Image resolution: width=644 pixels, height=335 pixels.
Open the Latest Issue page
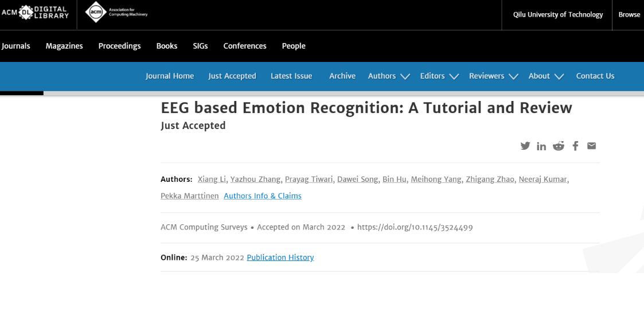click(x=291, y=76)
